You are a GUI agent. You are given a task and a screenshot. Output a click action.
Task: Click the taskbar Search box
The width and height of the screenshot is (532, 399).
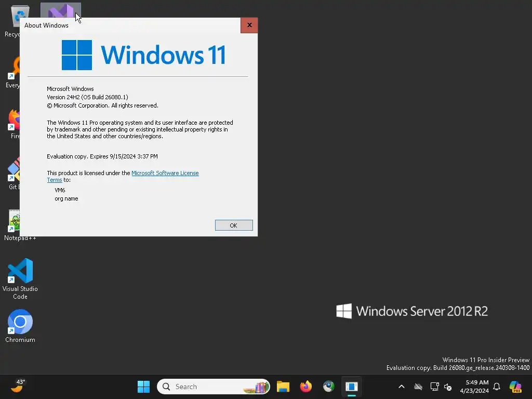214,387
